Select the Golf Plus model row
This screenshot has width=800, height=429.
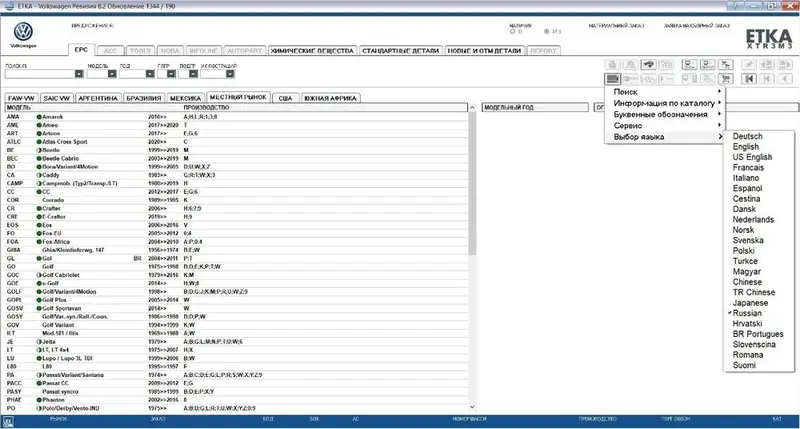point(236,300)
